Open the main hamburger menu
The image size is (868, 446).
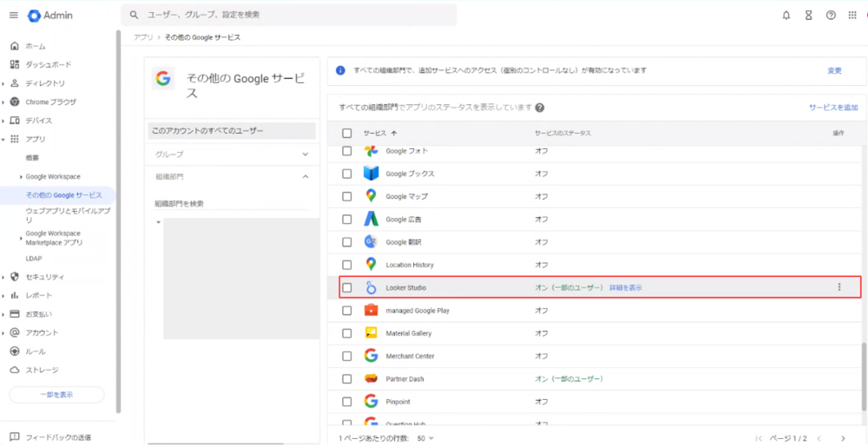(14, 16)
